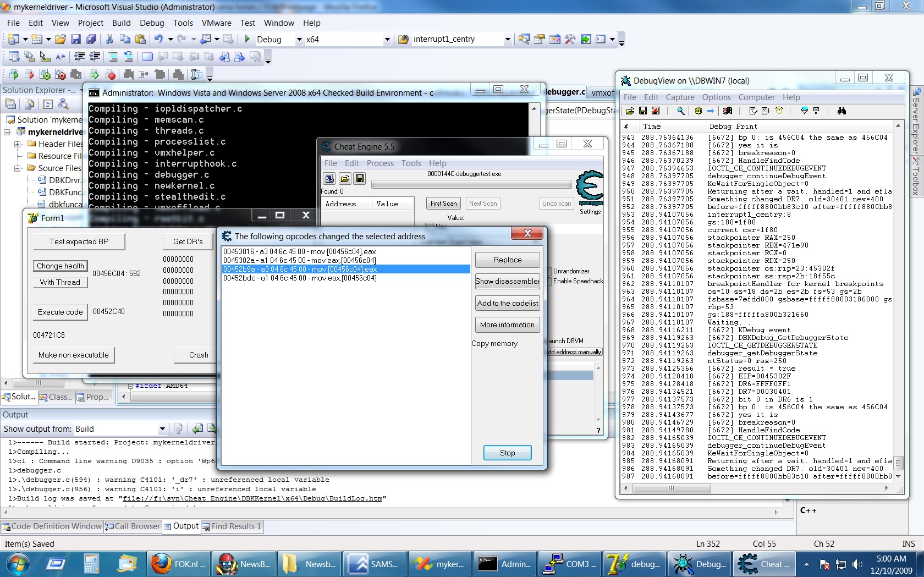Open DebugView's filter funnel icon
This screenshot has width=924, height=577.
tap(804, 111)
